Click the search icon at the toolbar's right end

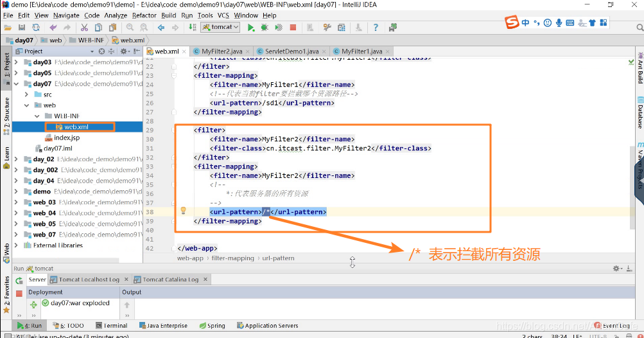coord(640,28)
